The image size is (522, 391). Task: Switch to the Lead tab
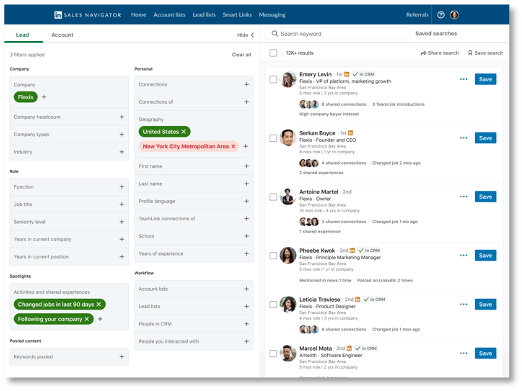(x=22, y=35)
